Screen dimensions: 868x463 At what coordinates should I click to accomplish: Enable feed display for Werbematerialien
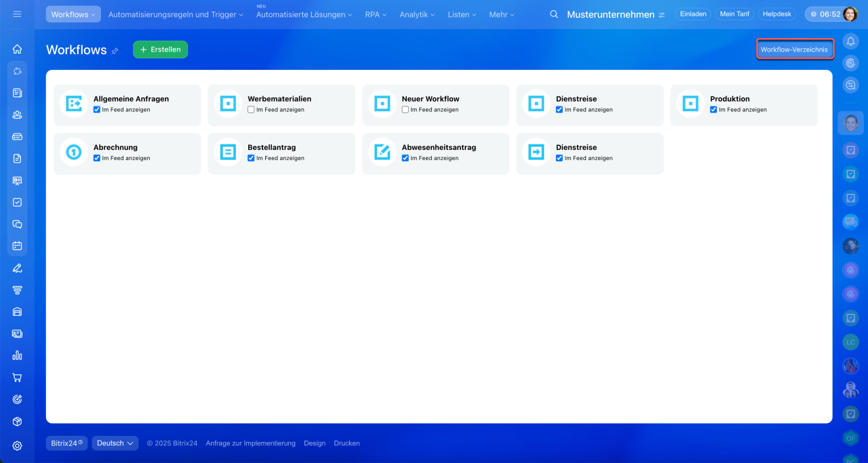pos(252,110)
